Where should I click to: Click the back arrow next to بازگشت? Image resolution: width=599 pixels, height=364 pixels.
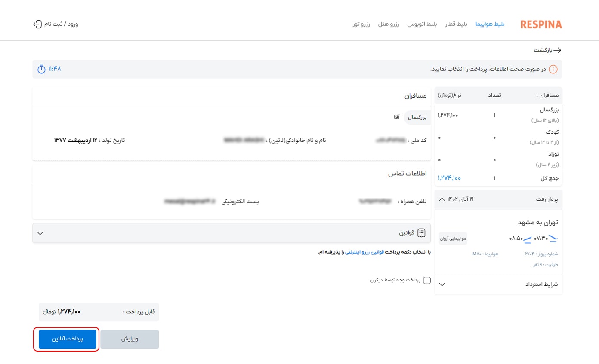point(557,50)
